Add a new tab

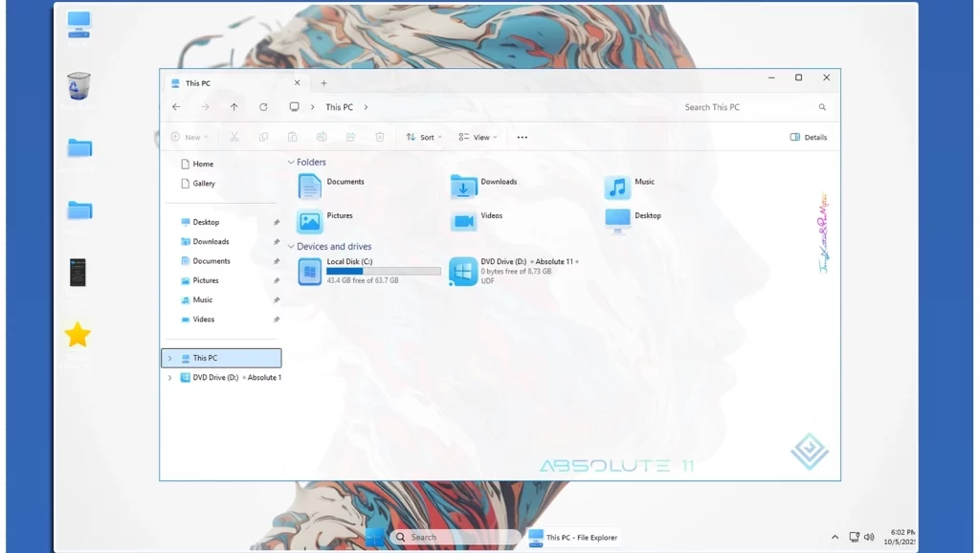click(x=323, y=83)
